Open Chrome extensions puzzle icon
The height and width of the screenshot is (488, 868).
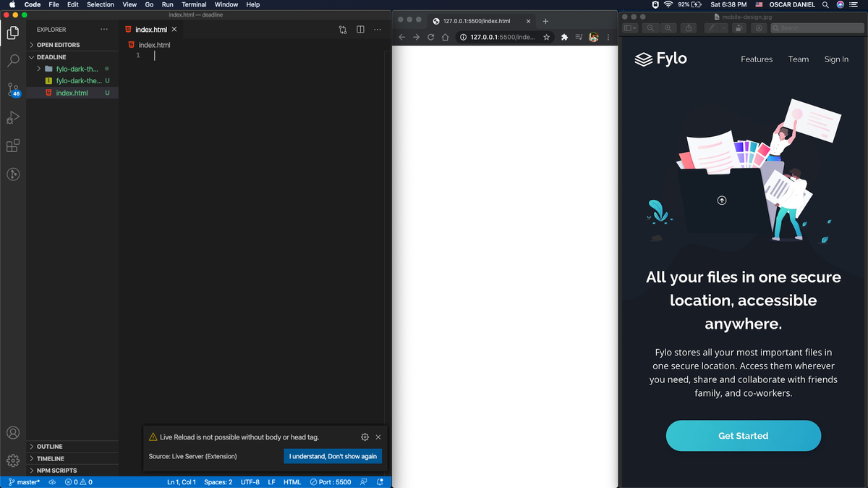coord(564,37)
